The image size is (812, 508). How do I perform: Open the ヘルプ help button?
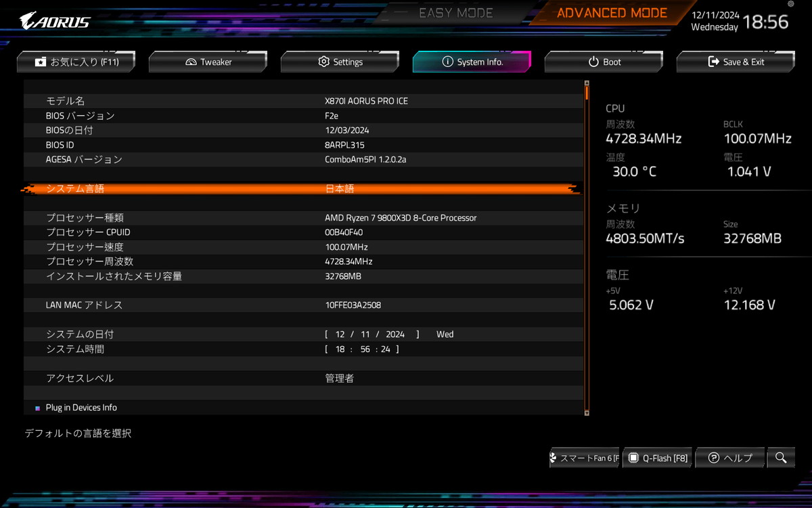coord(730,458)
